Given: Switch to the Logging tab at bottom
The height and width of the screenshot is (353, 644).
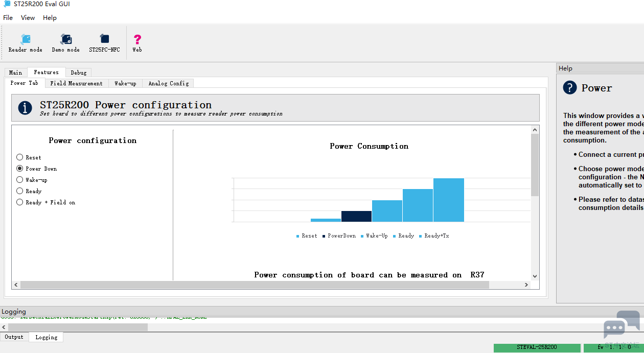Looking at the screenshot, I should click(x=47, y=337).
